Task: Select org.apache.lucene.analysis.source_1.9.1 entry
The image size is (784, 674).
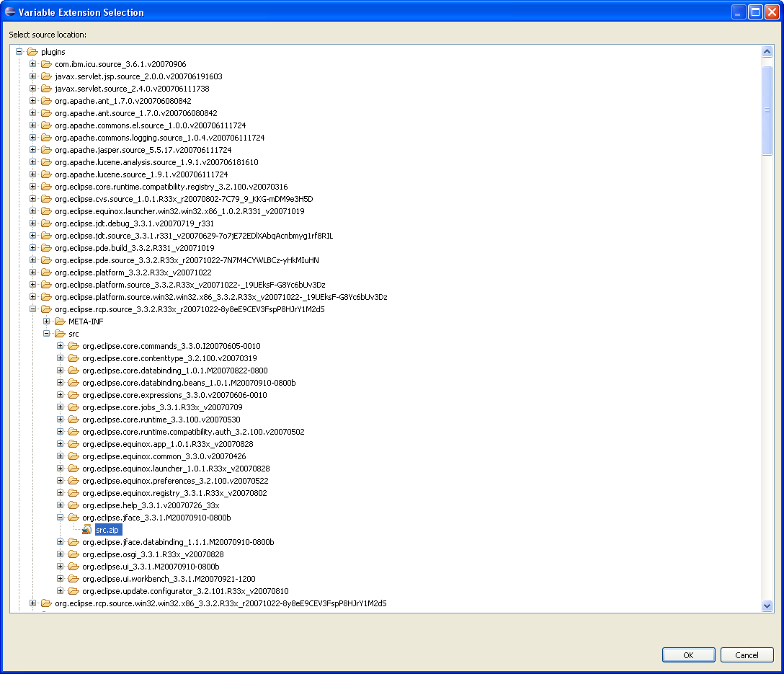Action: [156, 162]
